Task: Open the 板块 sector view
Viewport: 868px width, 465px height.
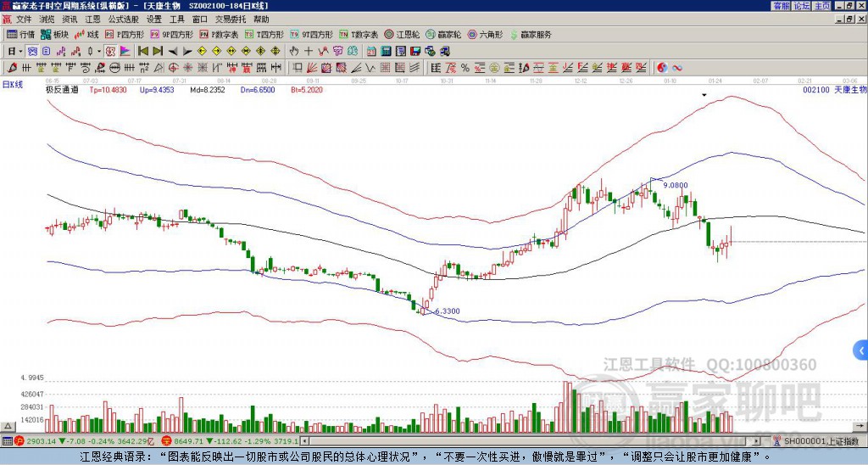Action: [x=54, y=34]
